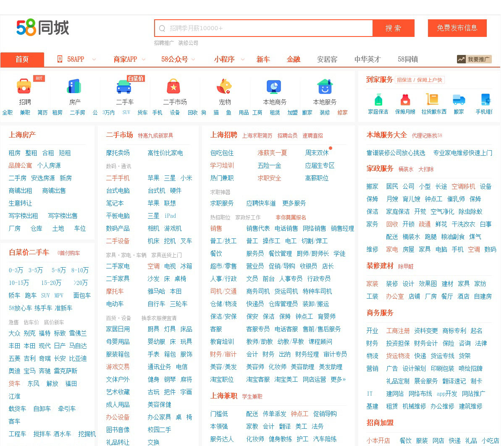The height and width of the screenshot is (446, 504).
Task: Click 品牌公寓 in 上海房产
Action: point(20,165)
